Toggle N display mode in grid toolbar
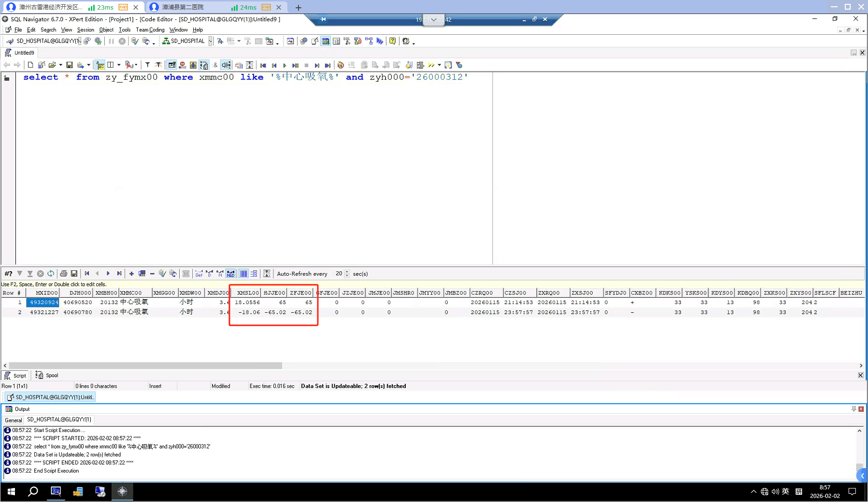Viewport: 868px width, 502px height. 220,274
